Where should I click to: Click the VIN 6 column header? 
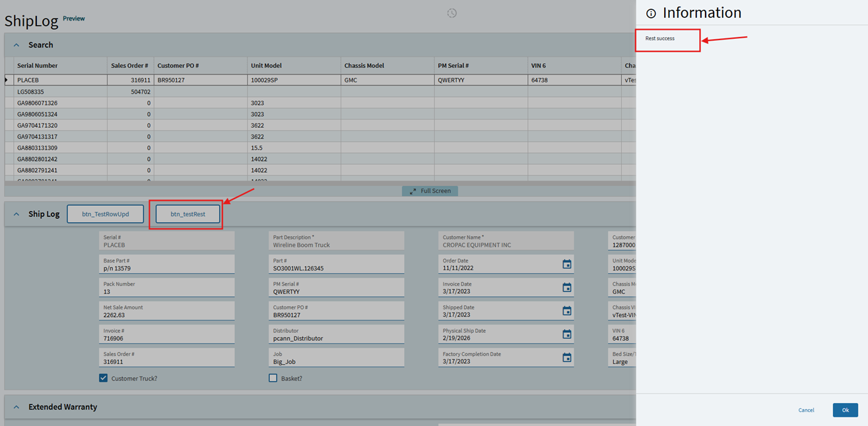[x=575, y=65]
